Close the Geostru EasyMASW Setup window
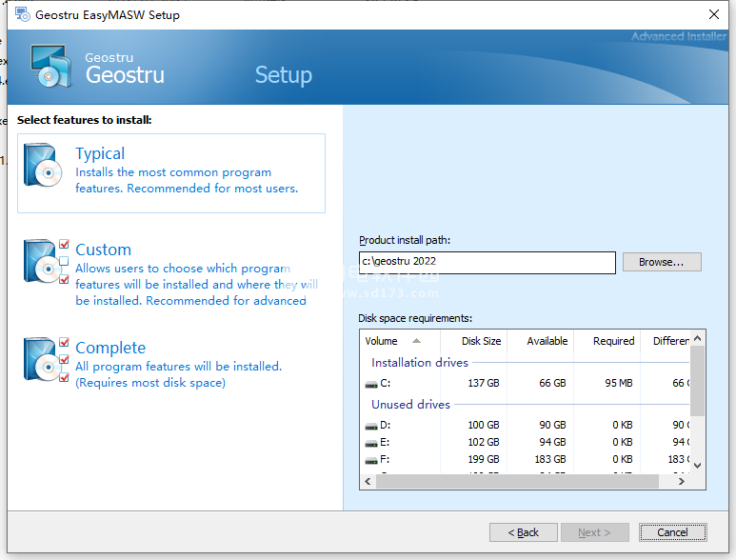 pos(714,14)
